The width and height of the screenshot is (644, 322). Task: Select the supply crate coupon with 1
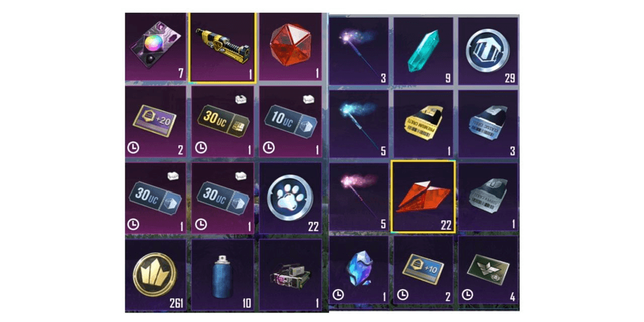click(x=488, y=197)
